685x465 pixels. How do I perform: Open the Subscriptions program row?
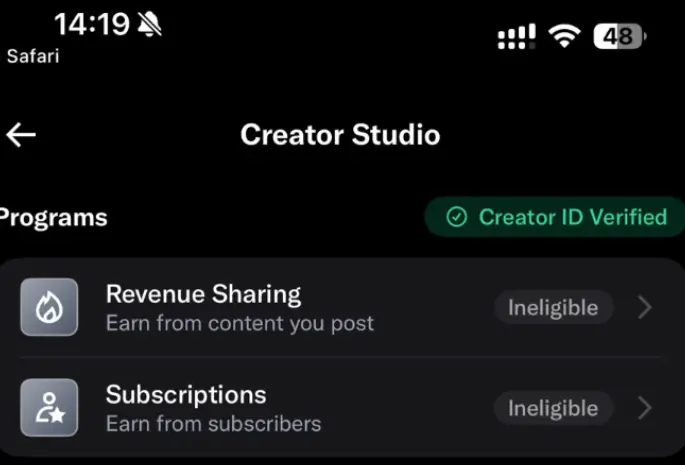(342, 408)
